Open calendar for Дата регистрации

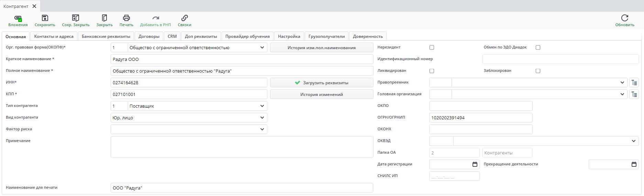click(475, 164)
